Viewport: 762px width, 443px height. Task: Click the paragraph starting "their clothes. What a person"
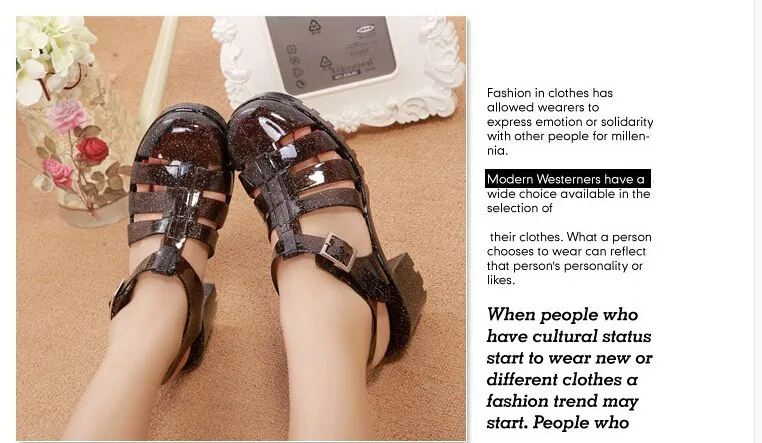point(569,258)
